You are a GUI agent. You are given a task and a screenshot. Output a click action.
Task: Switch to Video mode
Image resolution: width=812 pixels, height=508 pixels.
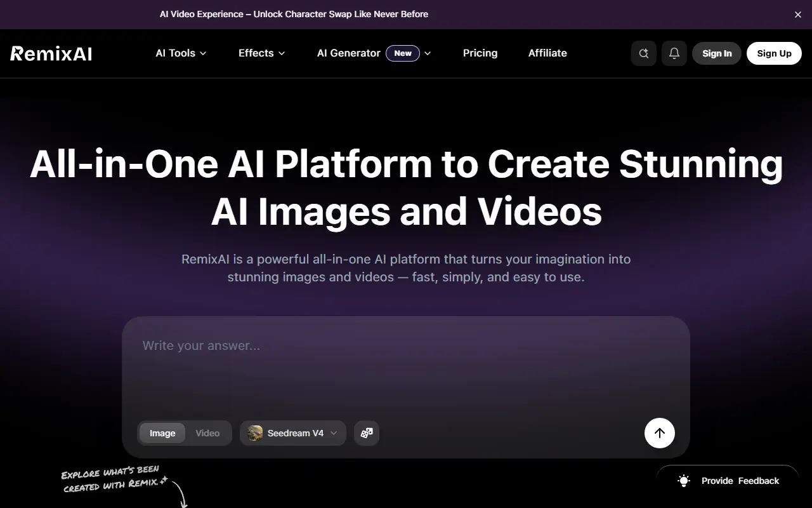pos(207,433)
